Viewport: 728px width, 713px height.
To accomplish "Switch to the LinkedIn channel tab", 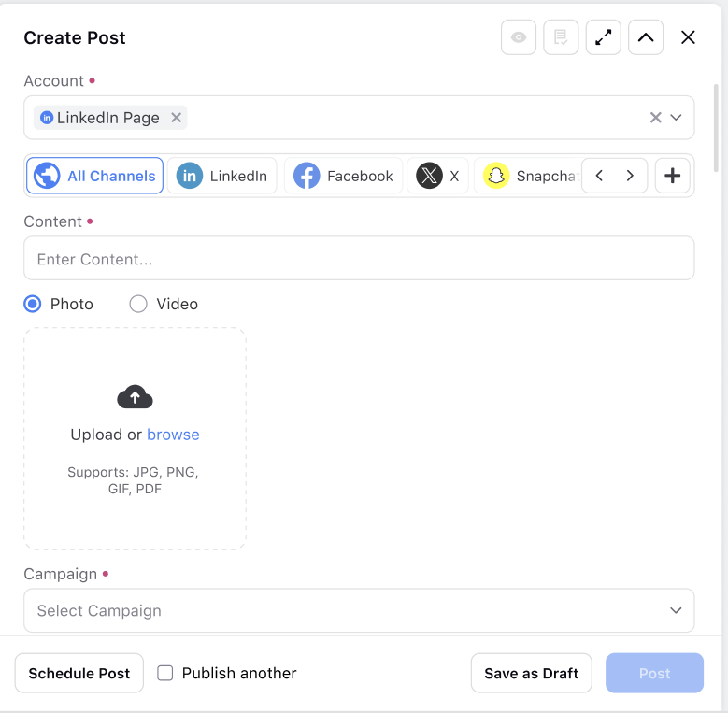I will pyautogui.click(x=221, y=176).
